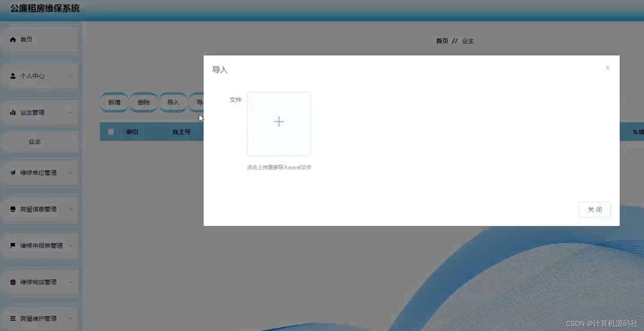Click the 业主号 column header
Screen dimensions: 644x331
tap(181, 132)
